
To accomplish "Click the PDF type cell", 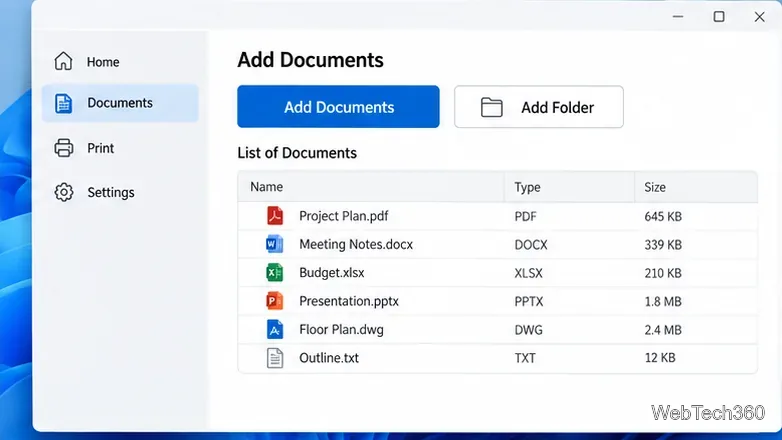I will pos(526,217).
